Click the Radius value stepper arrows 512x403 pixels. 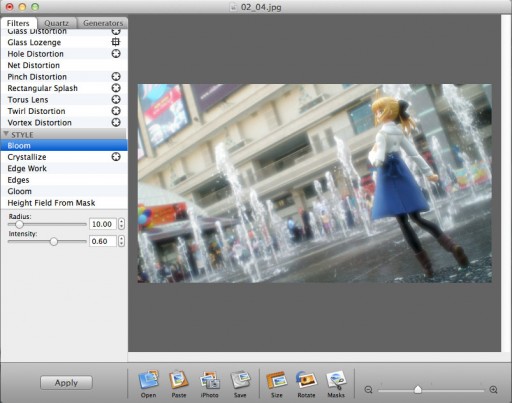[x=121, y=224]
